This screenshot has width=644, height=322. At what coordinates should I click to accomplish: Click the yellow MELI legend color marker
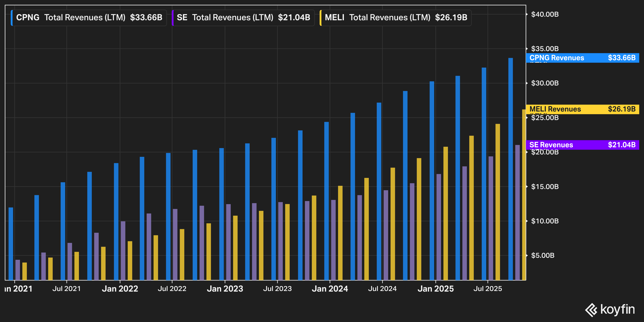pyautogui.click(x=320, y=18)
